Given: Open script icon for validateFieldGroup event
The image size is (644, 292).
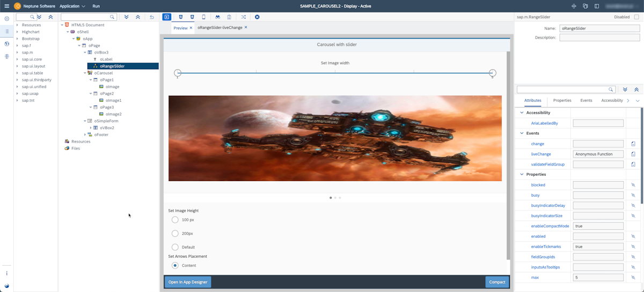Looking at the screenshot, I should [633, 164].
